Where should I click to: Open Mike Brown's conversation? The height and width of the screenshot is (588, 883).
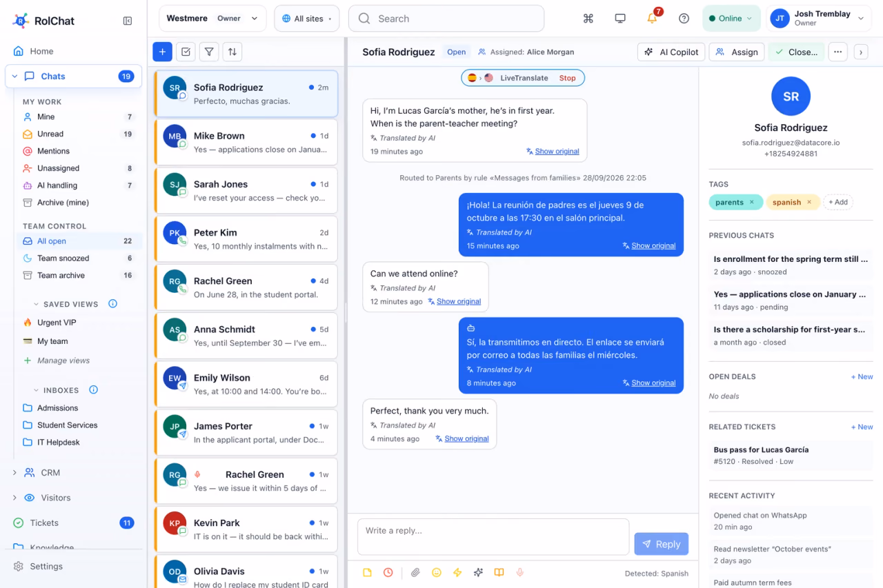(x=246, y=143)
